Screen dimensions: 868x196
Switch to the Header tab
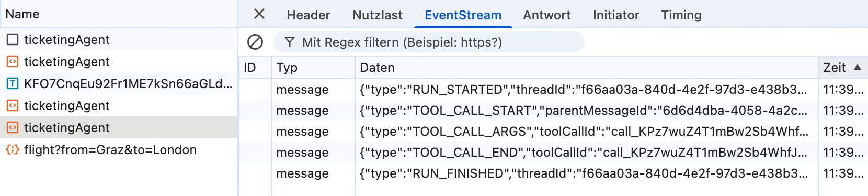[309, 15]
